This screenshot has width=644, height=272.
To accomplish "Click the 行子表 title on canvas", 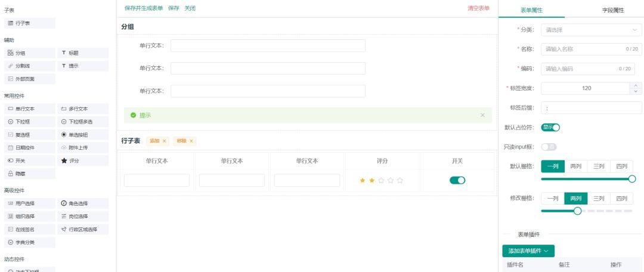I will [x=131, y=141].
